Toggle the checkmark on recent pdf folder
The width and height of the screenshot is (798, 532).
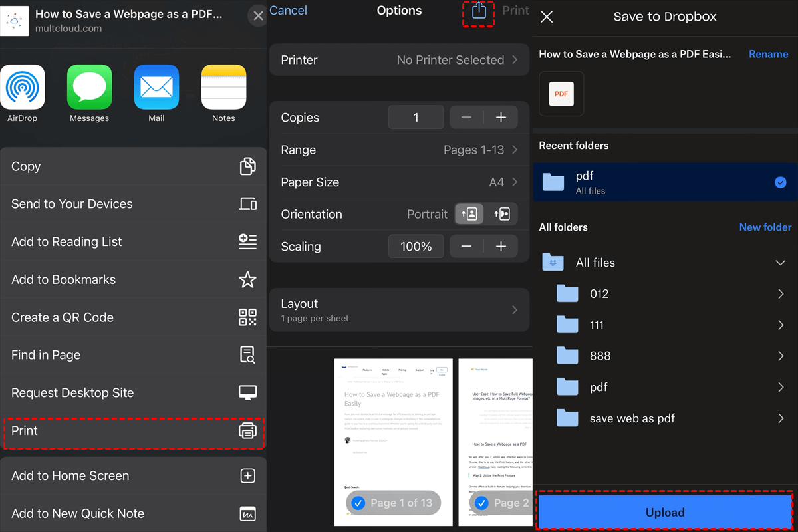pyautogui.click(x=781, y=182)
